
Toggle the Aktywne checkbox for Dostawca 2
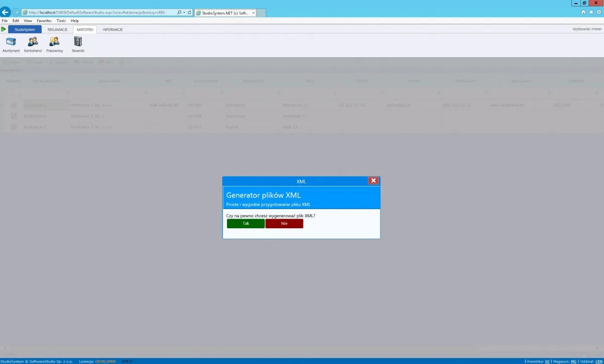coord(14,116)
